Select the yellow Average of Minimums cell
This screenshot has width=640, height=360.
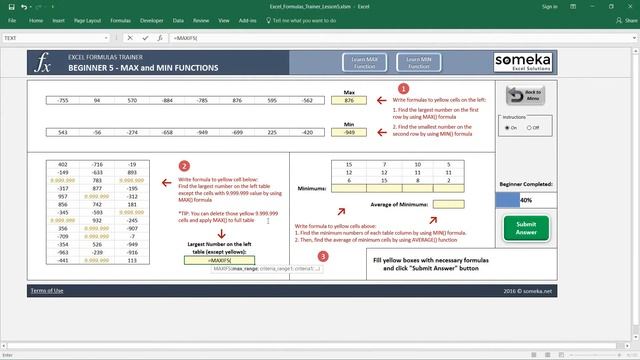449,204
